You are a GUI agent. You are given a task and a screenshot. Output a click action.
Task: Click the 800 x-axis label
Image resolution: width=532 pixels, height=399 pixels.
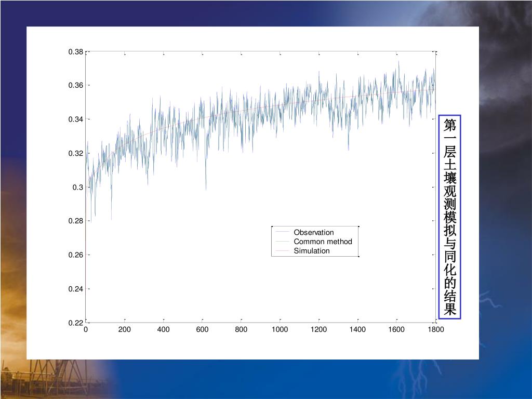point(241,329)
